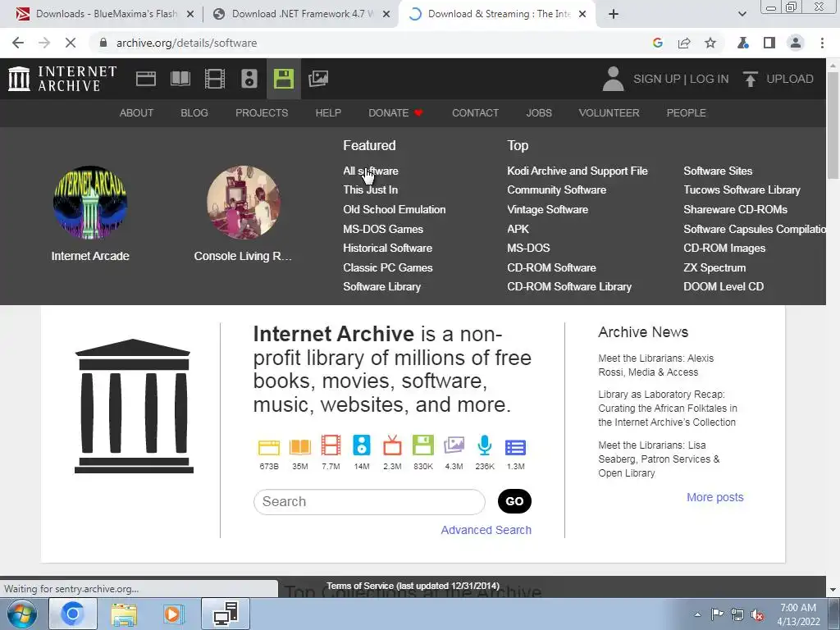
Task: Open HELP menu item
Action: [328, 113]
